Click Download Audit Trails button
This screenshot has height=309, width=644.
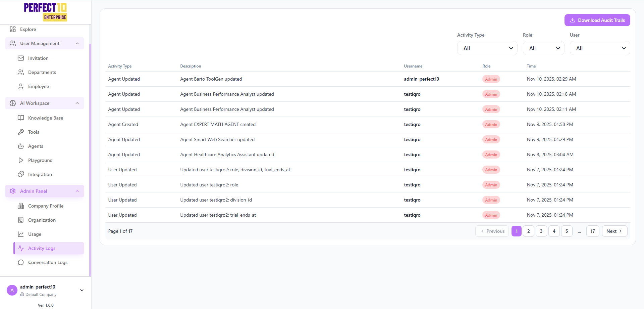coord(597,20)
